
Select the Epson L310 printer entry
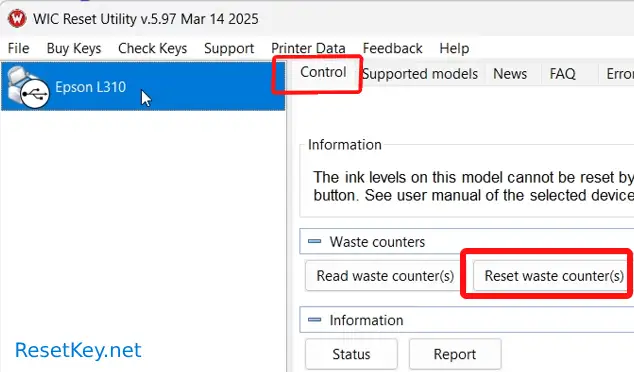[143, 87]
